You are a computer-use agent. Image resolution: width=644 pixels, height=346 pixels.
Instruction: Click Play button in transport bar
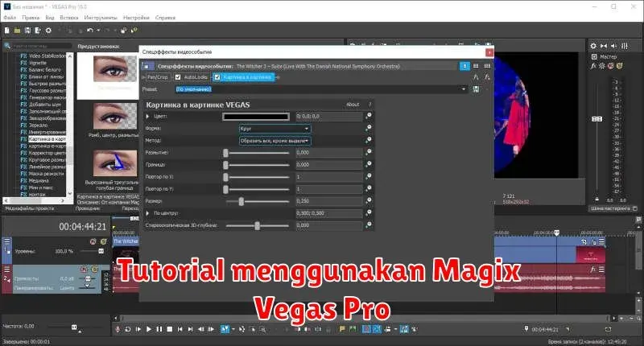[x=149, y=329]
